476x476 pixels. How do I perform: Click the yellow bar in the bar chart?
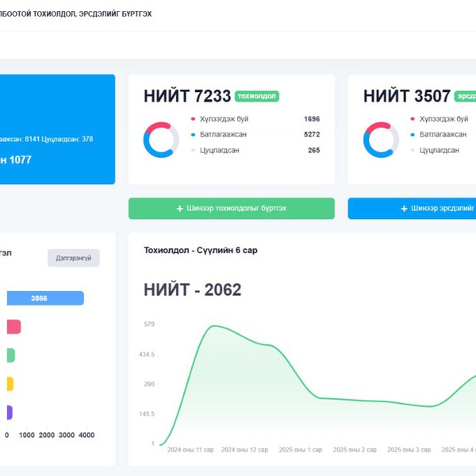[10, 384]
